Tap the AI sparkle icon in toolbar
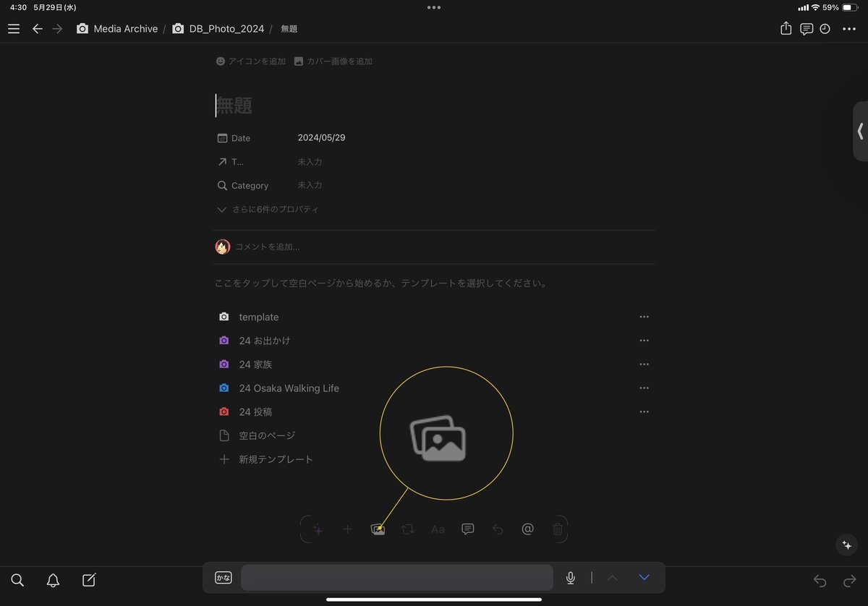 coord(318,529)
